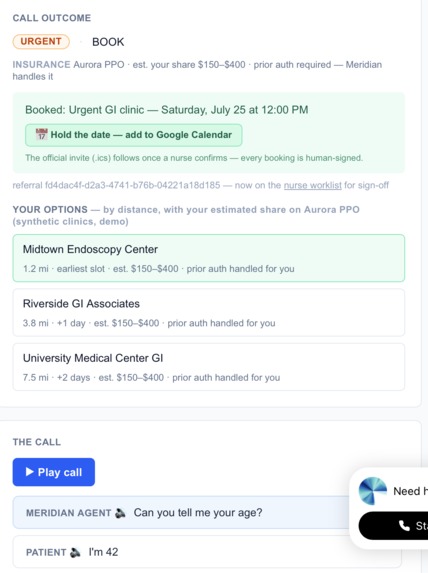Click the Meridian Agent transcript line

(183, 513)
